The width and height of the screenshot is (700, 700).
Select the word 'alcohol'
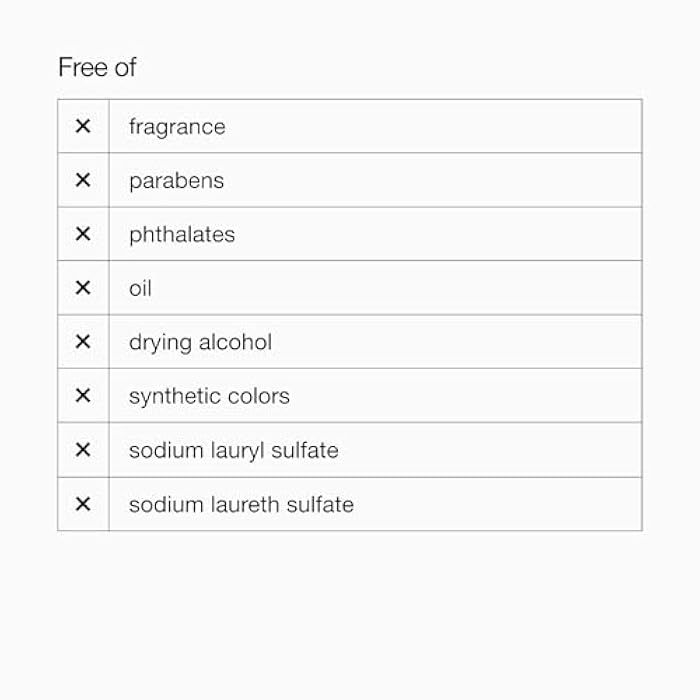pyautogui.click(x=233, y=342)
